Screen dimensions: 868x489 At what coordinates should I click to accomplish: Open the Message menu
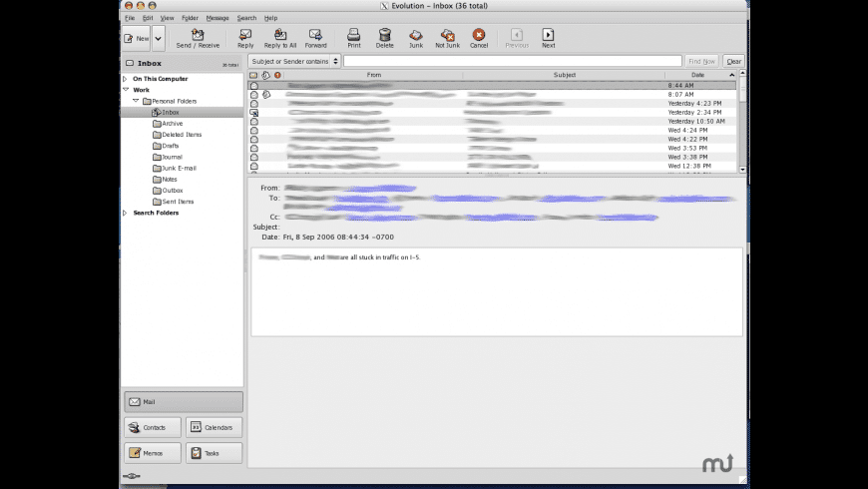[217, 18]
